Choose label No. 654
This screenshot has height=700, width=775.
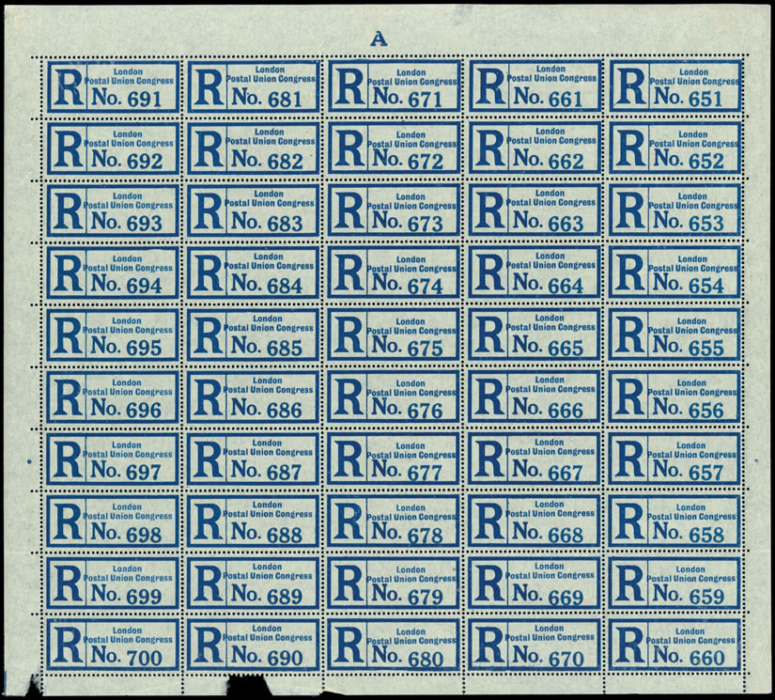pos(674,272)
